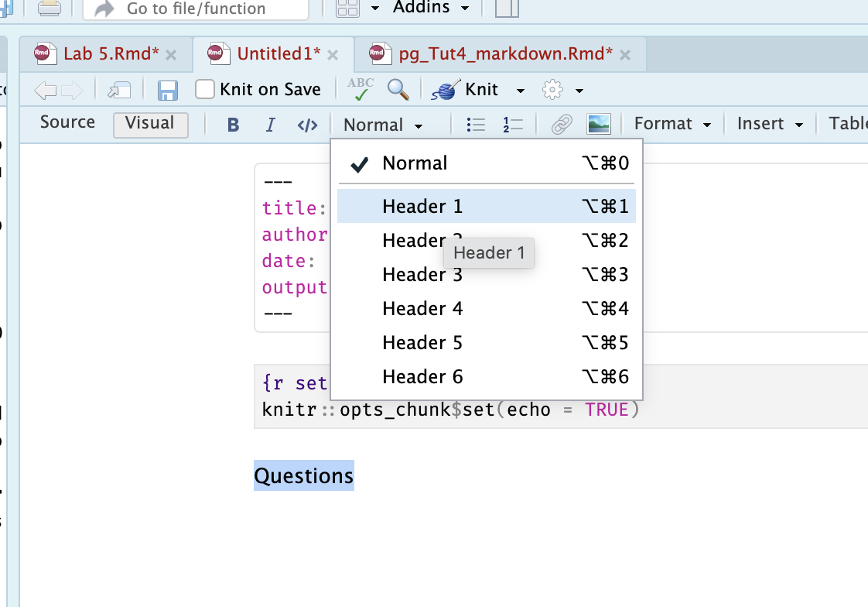
Task: Enable the Knit on Save checkbox
Action: point(205,90)
